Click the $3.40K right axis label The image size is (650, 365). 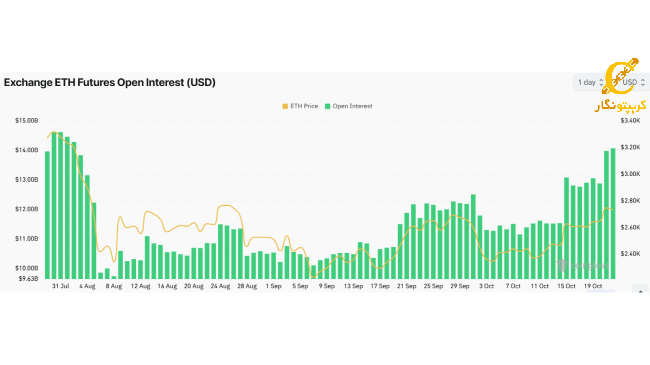(x=631, y=121)
